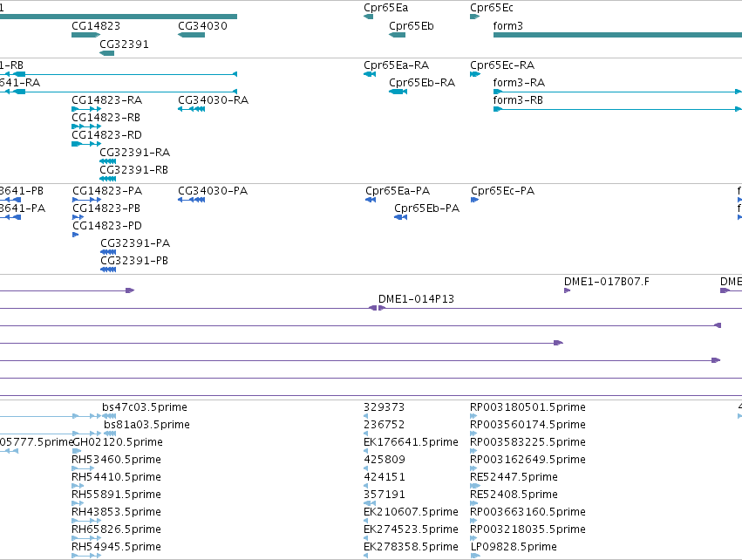This screenshot has width=742, height=560.
Task: Click EST EK274523.5prime label
Action: point(412,529)
